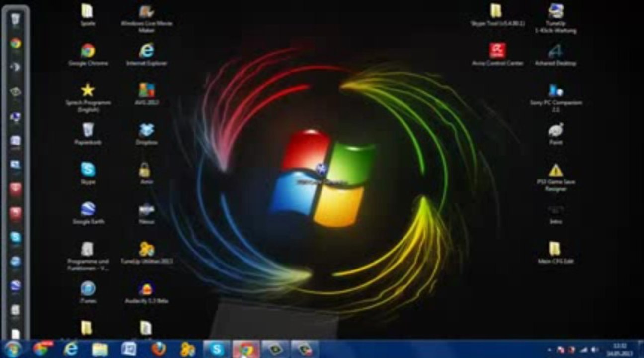Open TuneUp Utilities from the taskbar
644x358 pixels.
pos(188,349)
